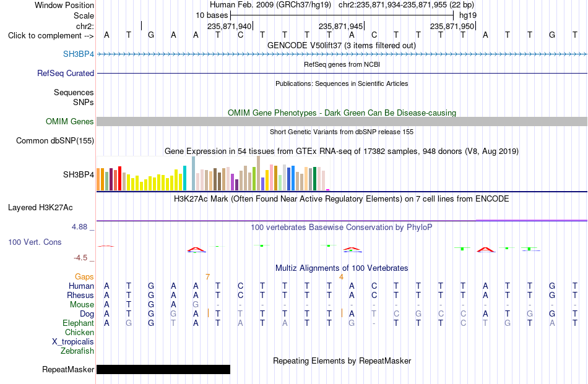This screenshot has width=588, height=384.
Task: Click the orange gap count '4'
Action: 341,277
